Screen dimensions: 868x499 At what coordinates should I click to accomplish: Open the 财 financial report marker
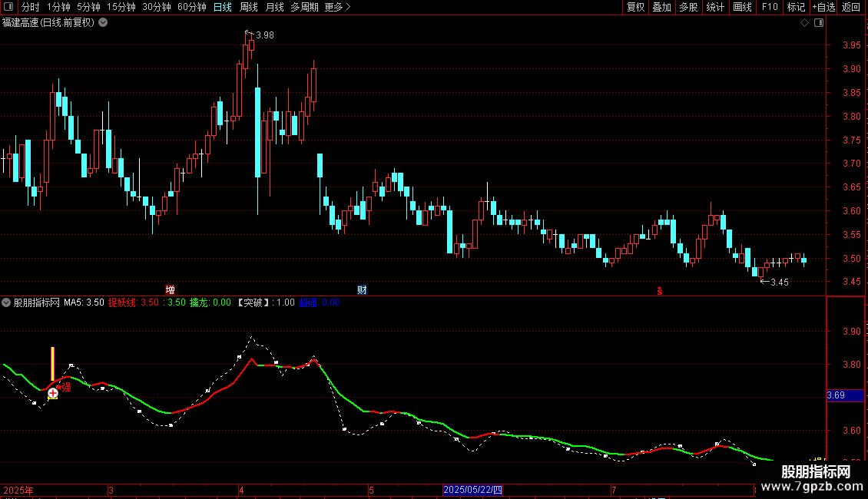point(362,290)
